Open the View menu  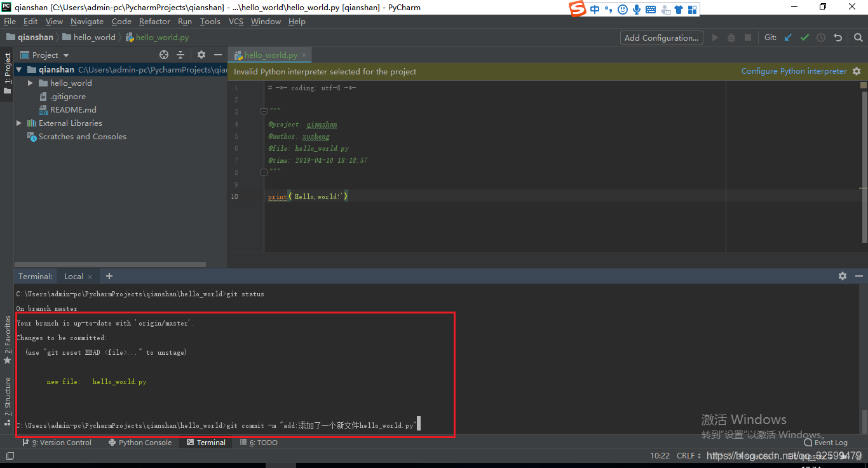(54, 22)
